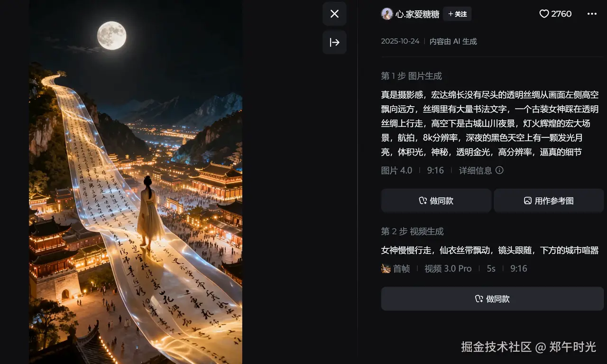Click the 视频 3.0 Pro model label

coord(448,268)
